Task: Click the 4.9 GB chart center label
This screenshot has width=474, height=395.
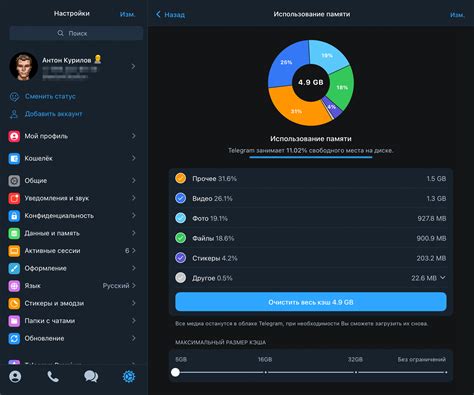Action: [311, 82]
